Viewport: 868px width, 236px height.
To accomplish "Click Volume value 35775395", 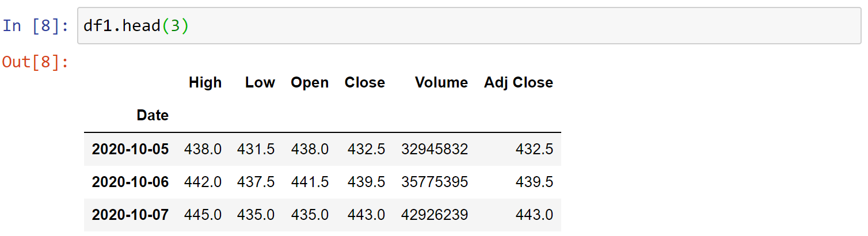I will [435, 182].
